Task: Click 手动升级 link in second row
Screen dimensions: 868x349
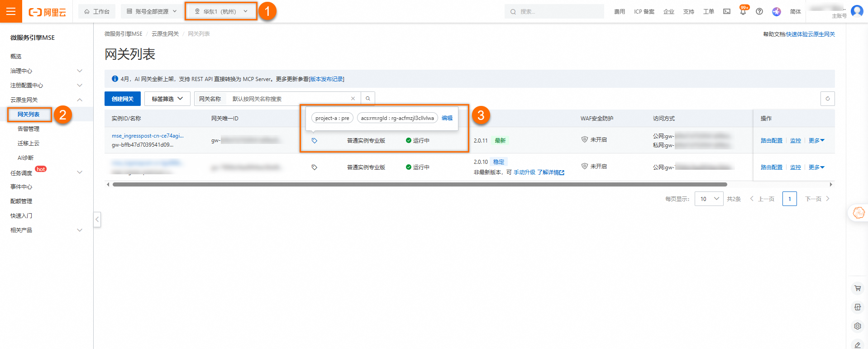Action: coord(524,172)
